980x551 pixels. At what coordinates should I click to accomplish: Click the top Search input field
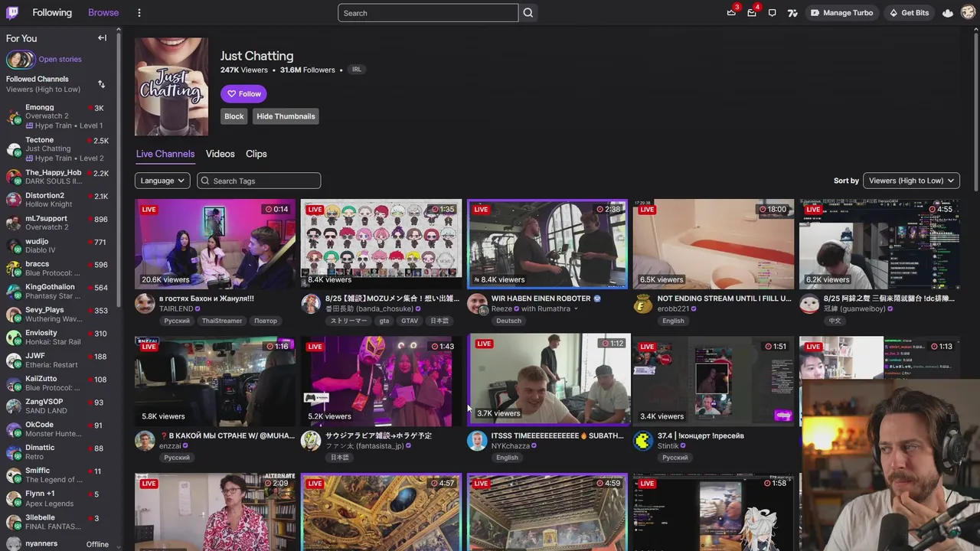tap(428, 13)
